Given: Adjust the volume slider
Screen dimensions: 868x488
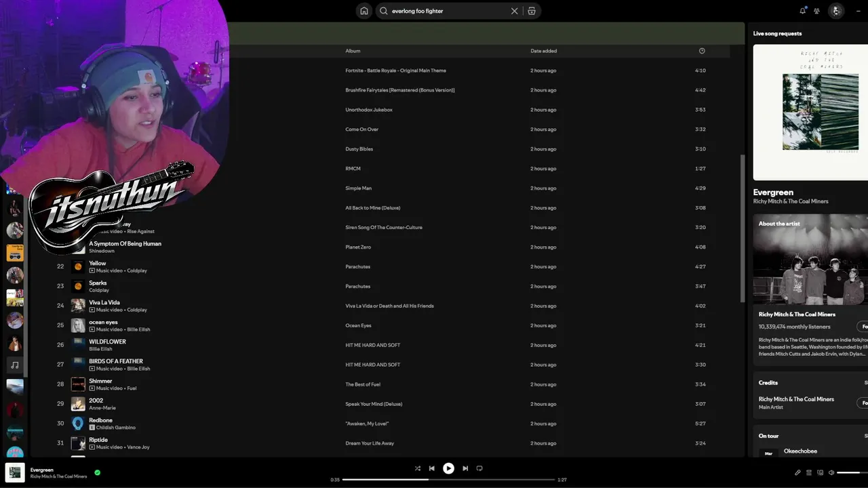Looking at the screenshot, I should click(x=852, y=472).
